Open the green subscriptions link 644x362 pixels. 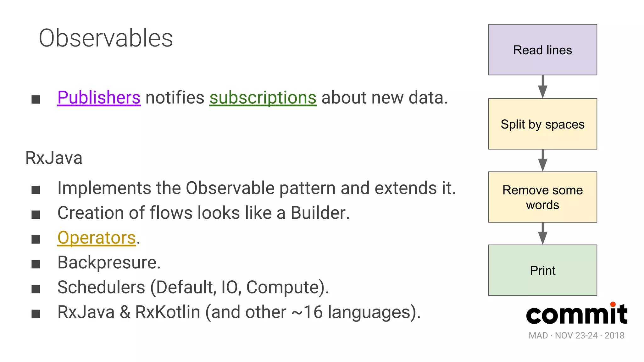[263, 98]
